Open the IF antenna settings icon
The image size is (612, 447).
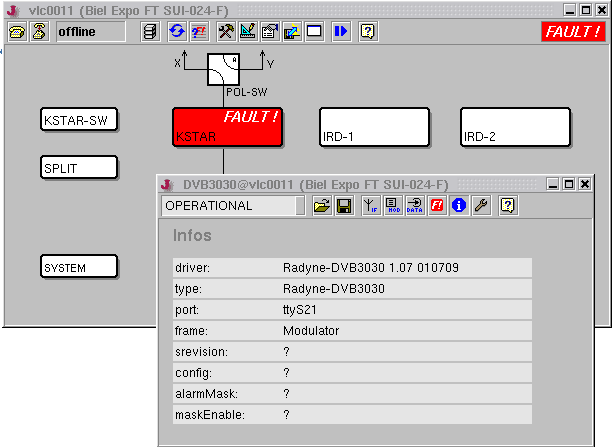(370, 206)
